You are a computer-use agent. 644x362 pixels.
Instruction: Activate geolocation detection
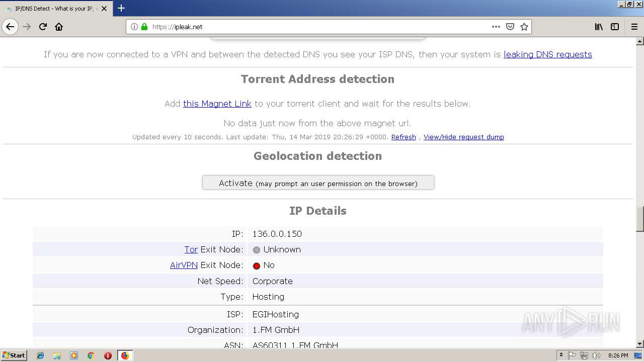tap(318, 183)
